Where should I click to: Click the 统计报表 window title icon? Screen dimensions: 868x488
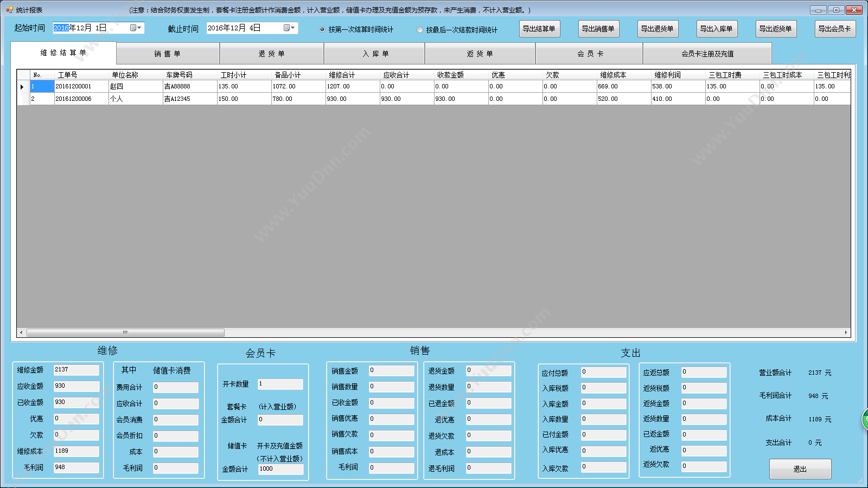(9, 10)
